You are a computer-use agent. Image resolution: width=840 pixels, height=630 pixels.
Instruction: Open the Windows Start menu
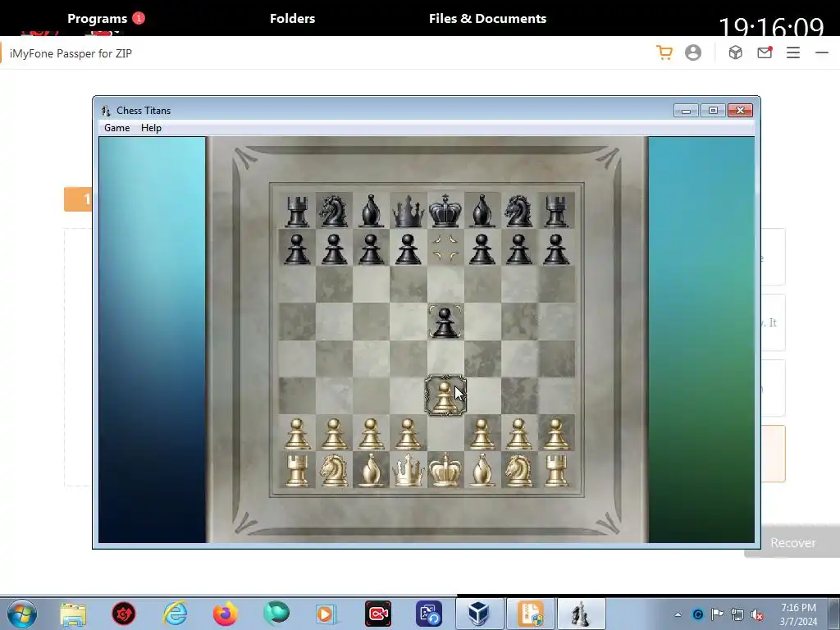pyautogui.click(x=22, y=614)
